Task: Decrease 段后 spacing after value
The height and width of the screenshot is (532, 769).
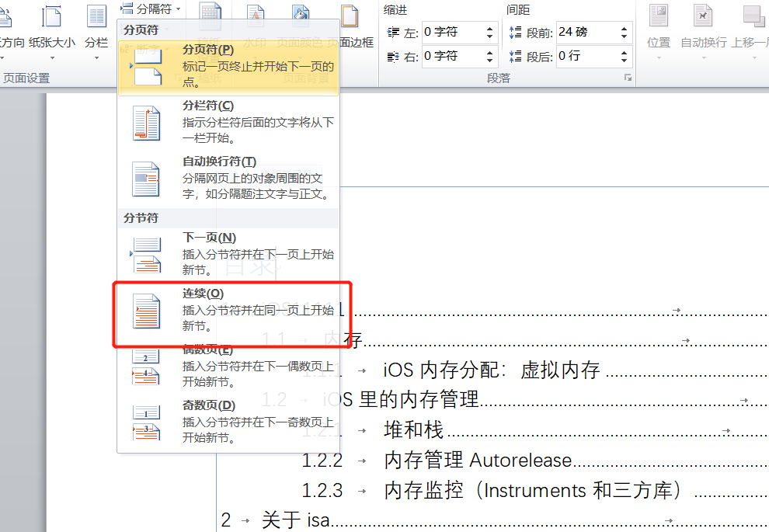Action: coord(625,61)
